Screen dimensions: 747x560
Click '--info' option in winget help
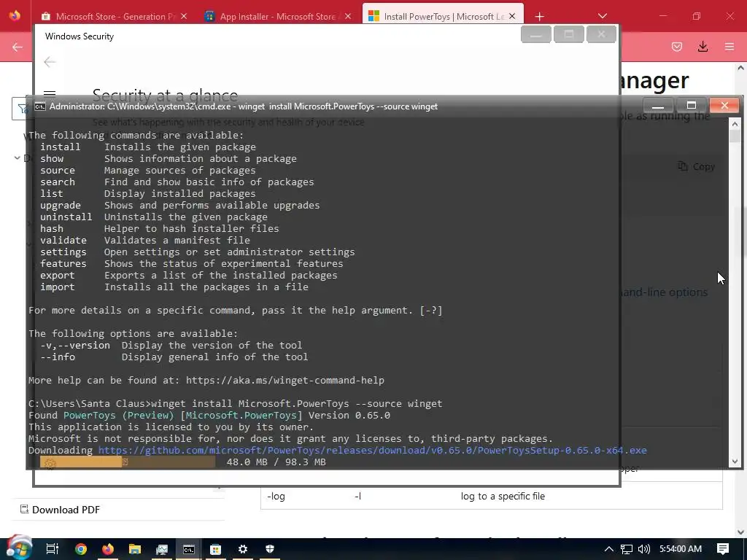pyautogui.click(x=57, y=357)
